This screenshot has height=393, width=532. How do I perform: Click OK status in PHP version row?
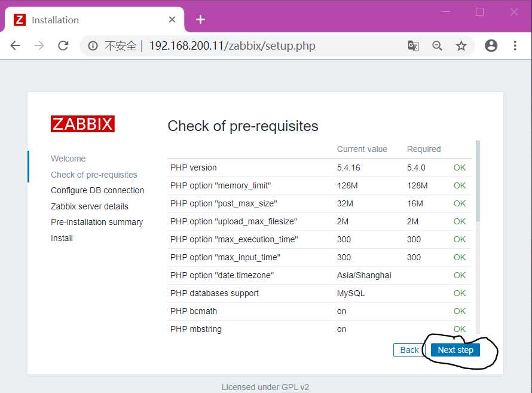click(460, 167)
